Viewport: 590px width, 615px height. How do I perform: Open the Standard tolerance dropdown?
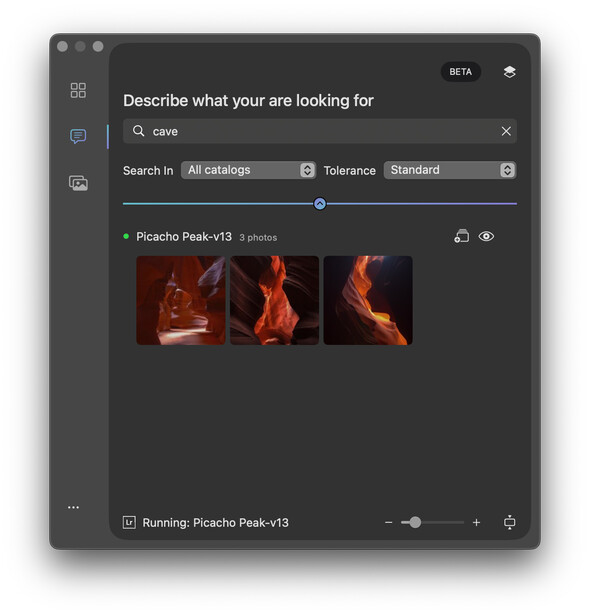(x=450, y=170)
